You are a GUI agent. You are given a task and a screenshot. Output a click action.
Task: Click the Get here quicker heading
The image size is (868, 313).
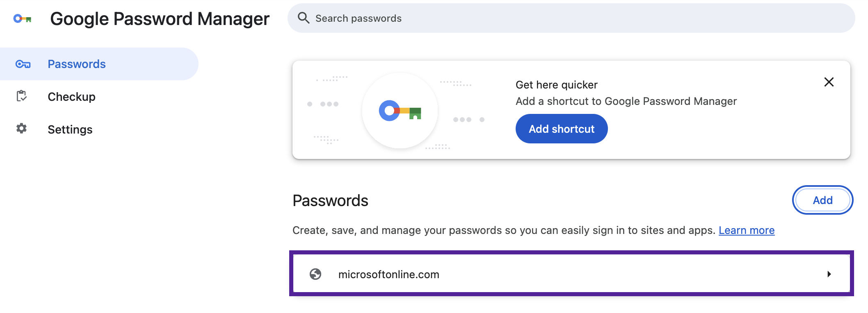coord(556,85)
